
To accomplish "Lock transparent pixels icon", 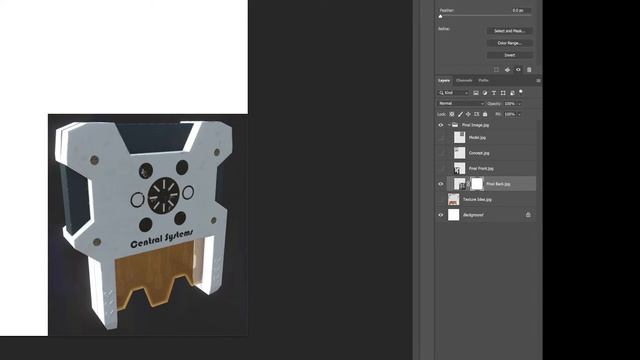I will pyautogui.click(x=452, y=114).
